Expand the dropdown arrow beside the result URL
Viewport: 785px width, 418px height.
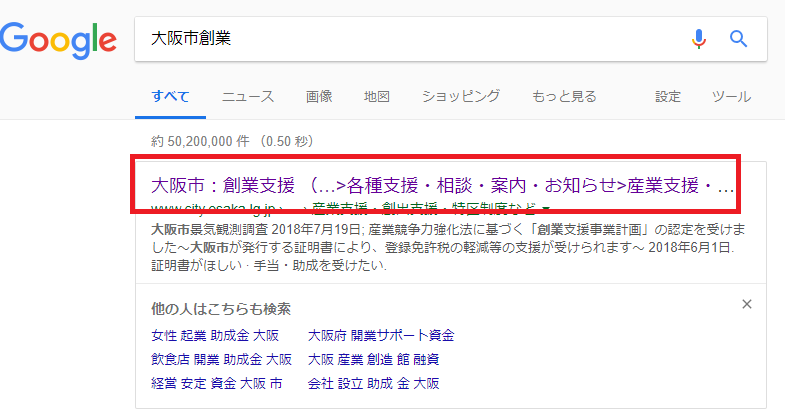pyautogui.click(x=545, y=209)
